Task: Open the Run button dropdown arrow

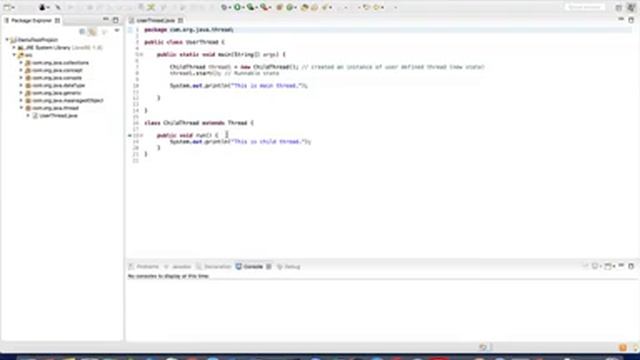Action: click(x=243, y=7)
